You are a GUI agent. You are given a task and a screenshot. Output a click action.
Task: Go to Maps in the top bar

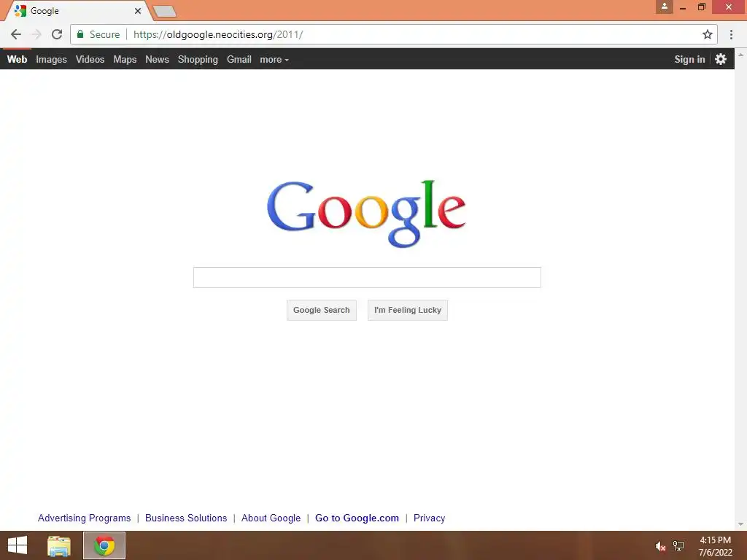125,60
